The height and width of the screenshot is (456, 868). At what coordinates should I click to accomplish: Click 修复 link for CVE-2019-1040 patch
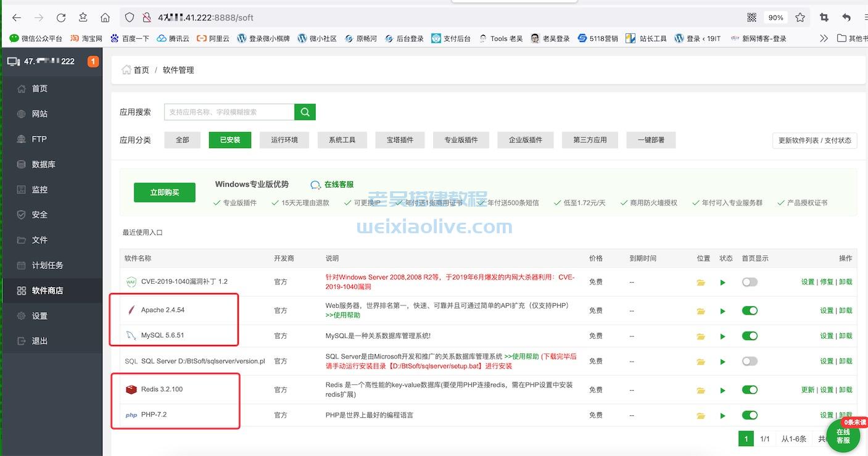(827, 282)
